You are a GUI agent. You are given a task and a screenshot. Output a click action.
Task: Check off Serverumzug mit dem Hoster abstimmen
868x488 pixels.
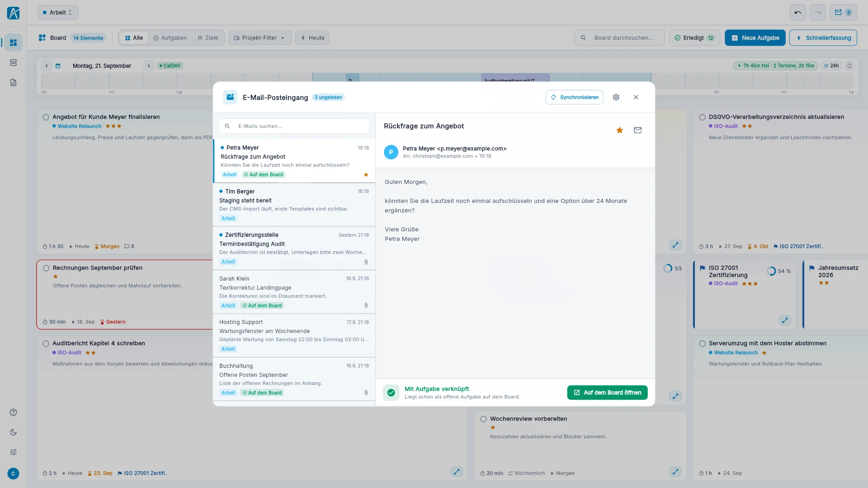(702, 343)
